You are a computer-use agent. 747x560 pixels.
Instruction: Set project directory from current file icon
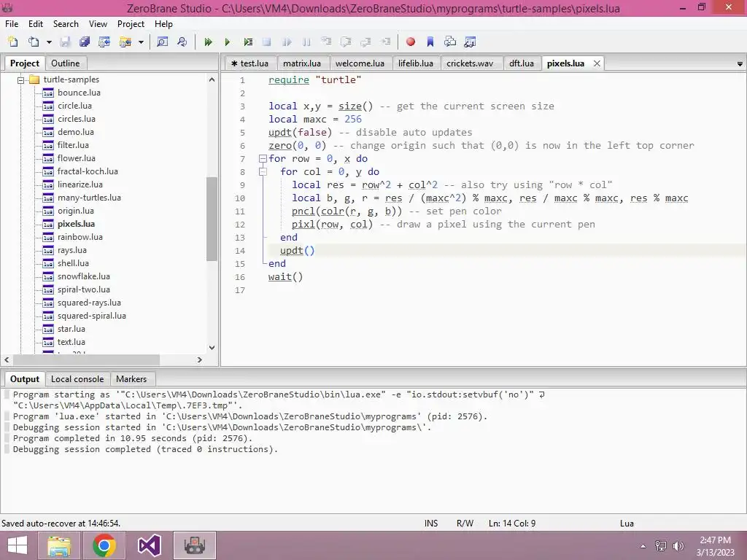(x=104, y=42)
